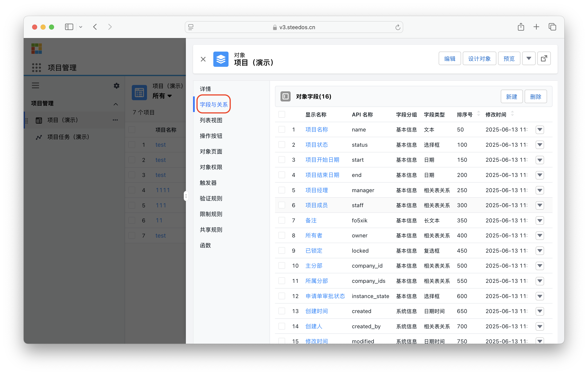The width and height of the screenshot is (588, 375).
Task: Click the 对象字段 panel icon
Action: click(285, 96)
